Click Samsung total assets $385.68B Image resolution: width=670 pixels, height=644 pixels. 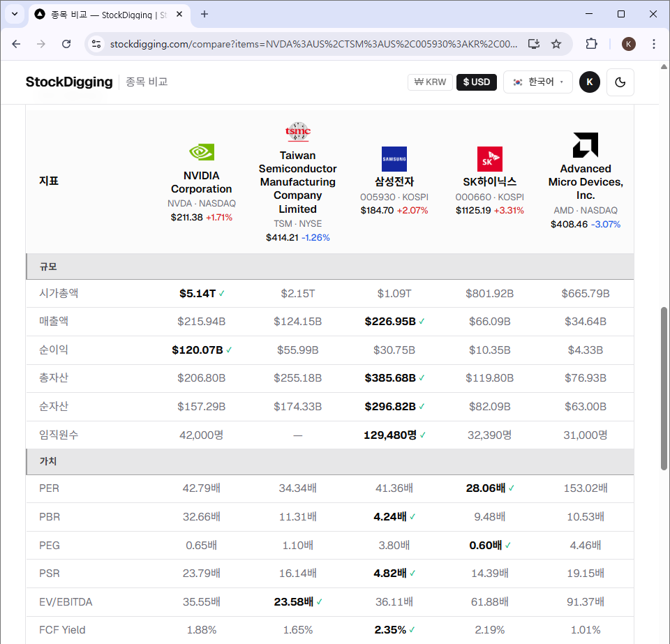pos(390,378)
